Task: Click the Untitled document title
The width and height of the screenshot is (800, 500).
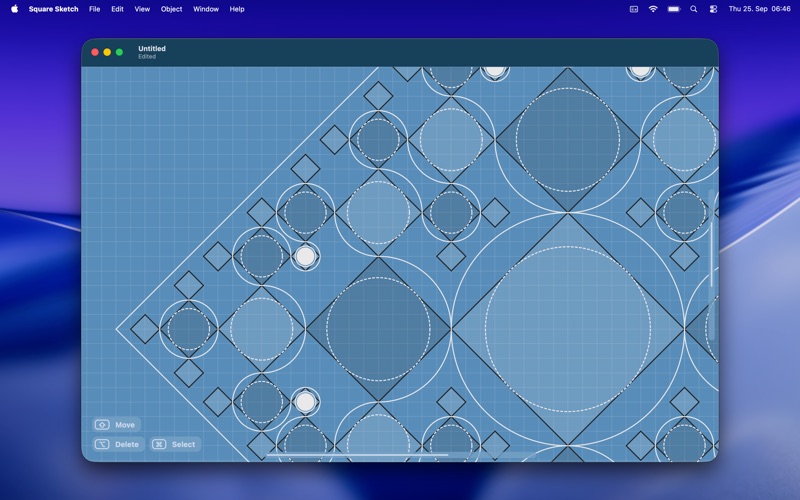Action: pos(152,48)
